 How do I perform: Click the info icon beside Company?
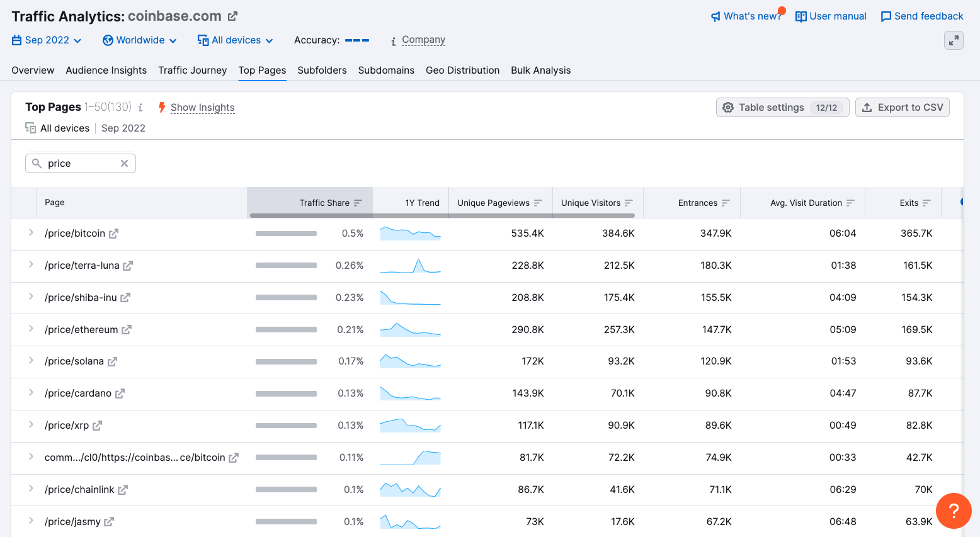[x=394, y=41]
